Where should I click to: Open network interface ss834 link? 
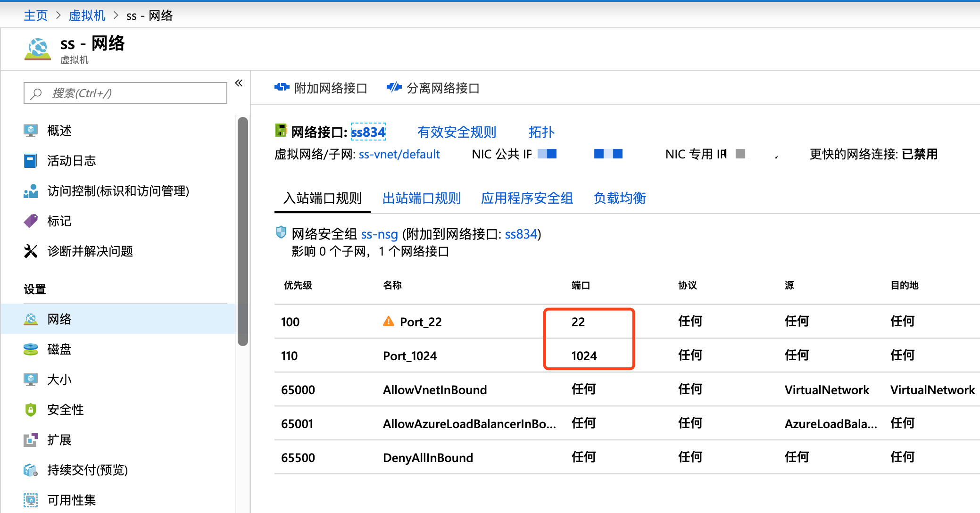click(x=368, y=132)
